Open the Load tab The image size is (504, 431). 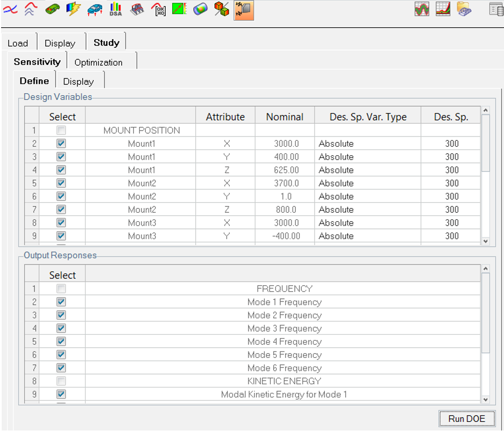click(x=18, y=43)
